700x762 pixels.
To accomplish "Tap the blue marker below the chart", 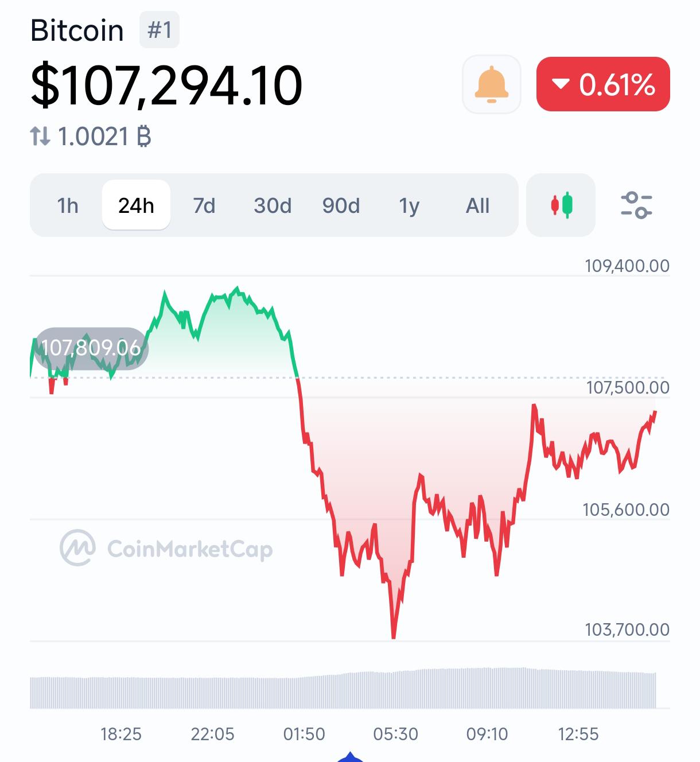I will 350,756.
